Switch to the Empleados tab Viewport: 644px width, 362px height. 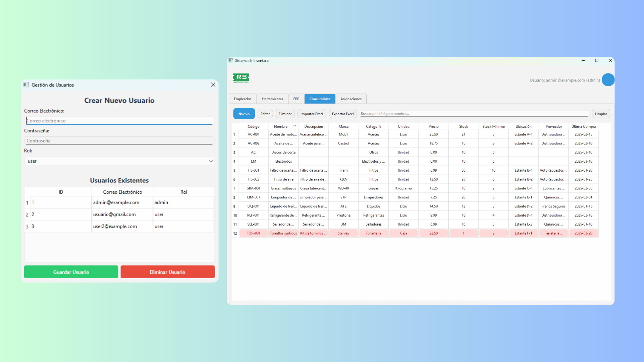pos(243,99)
